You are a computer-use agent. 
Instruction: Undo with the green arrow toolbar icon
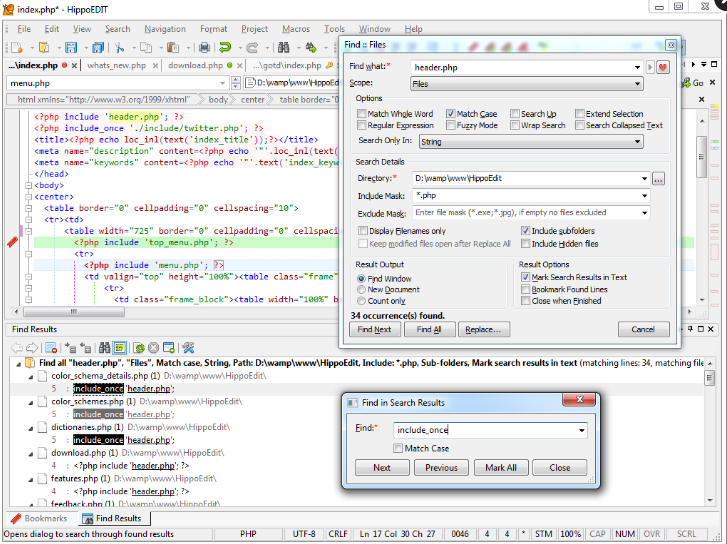pos(225,48)
